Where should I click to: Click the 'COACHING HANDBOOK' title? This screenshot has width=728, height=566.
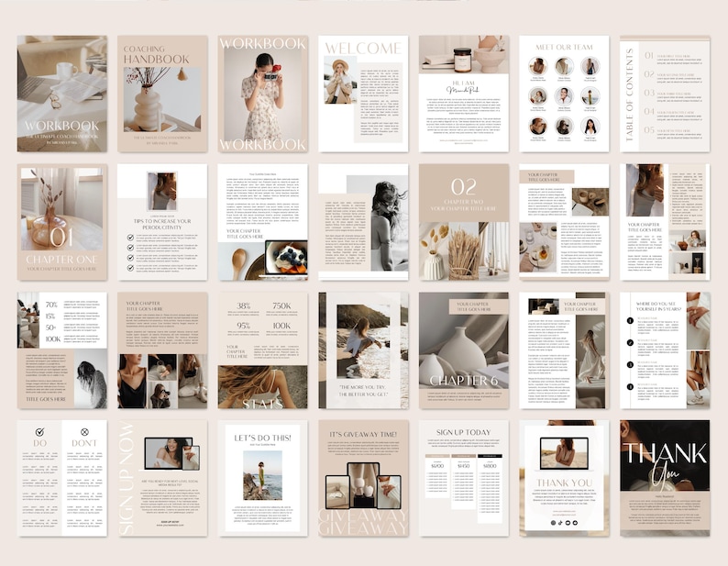pos(156,55)
